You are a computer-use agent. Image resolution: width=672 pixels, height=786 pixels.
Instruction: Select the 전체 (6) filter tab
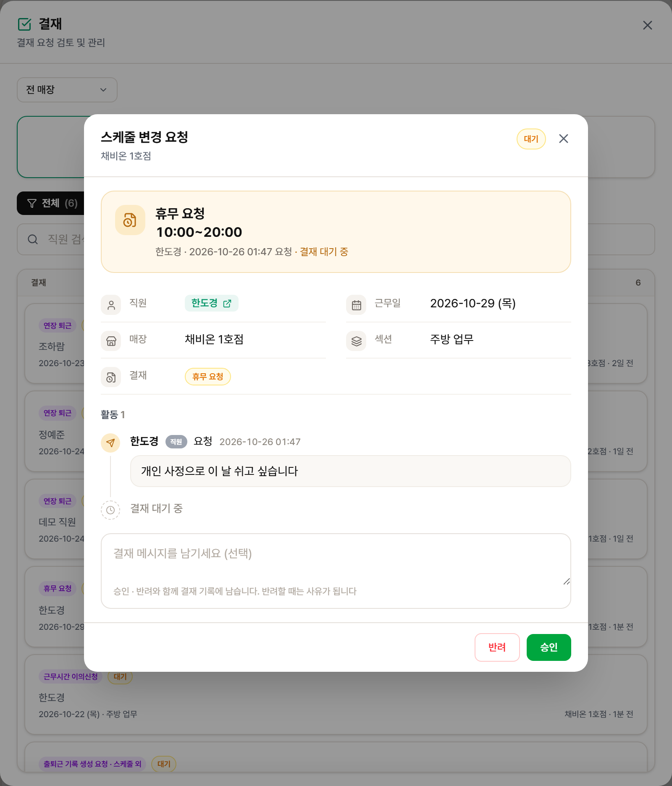(x=50, y=203)
